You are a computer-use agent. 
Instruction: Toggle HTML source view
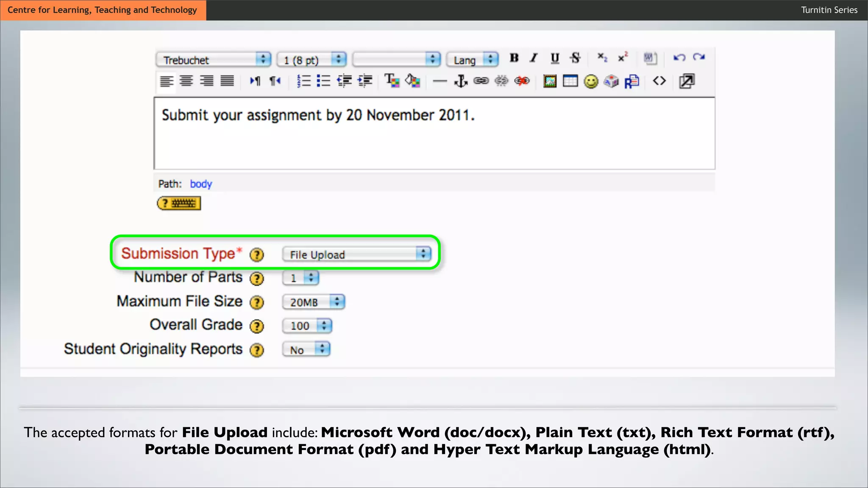pos(659,80)
